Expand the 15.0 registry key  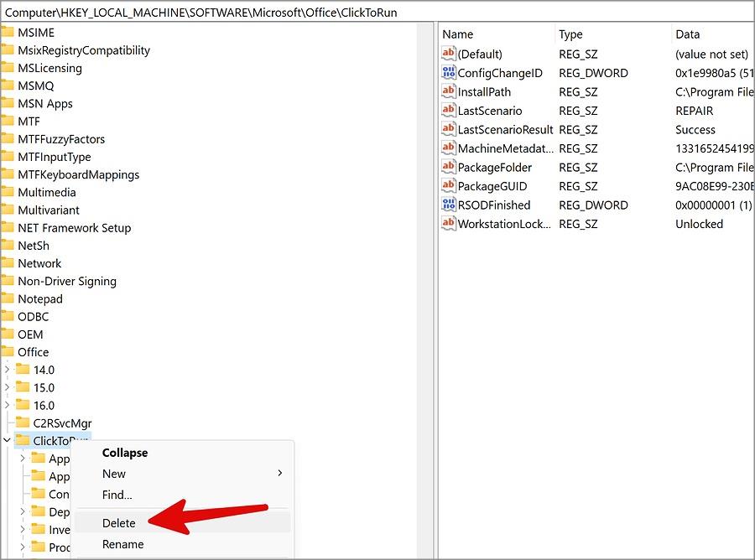pyautogui.click(x=7, y=387)
